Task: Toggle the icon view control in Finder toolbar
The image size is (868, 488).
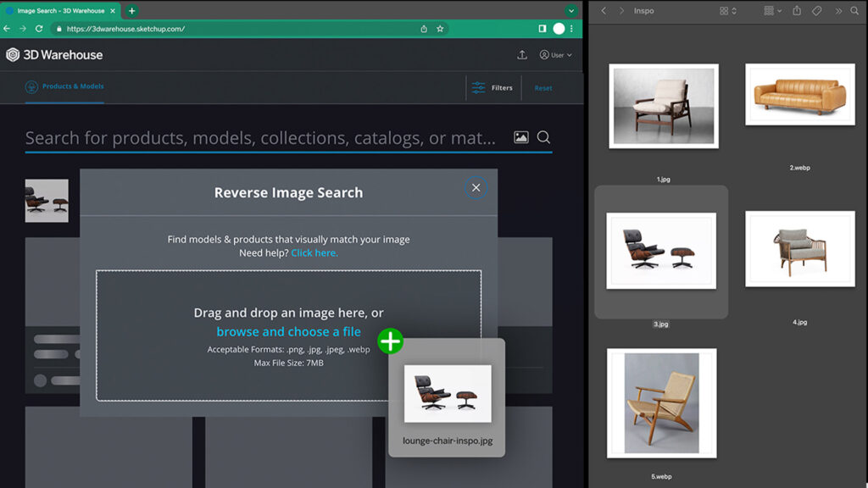Action: pyautogui.click(x=725, y=11)
